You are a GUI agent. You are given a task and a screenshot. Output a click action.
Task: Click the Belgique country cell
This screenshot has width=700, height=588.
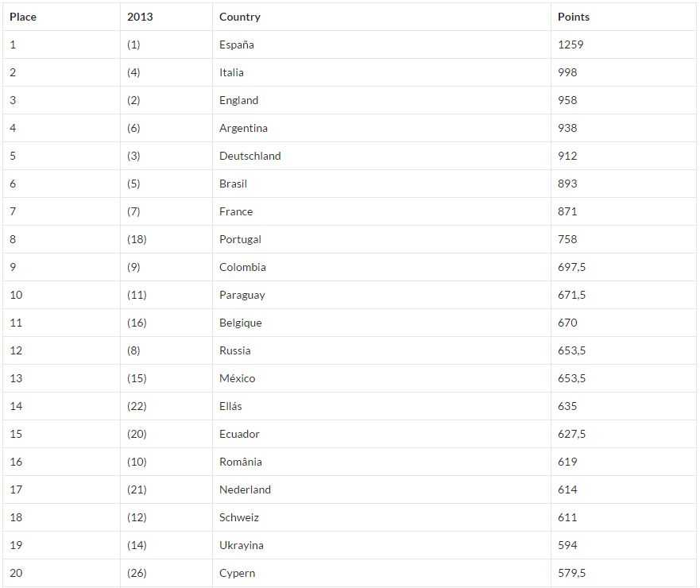(241, 323)
